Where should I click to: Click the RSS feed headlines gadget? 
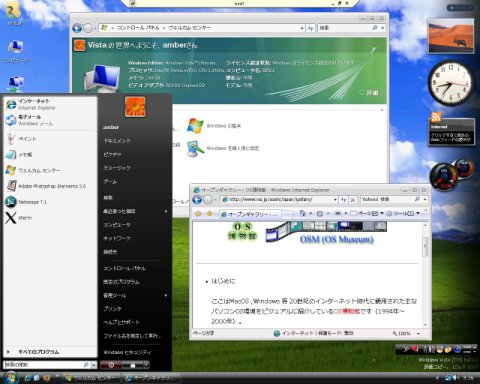451,130
